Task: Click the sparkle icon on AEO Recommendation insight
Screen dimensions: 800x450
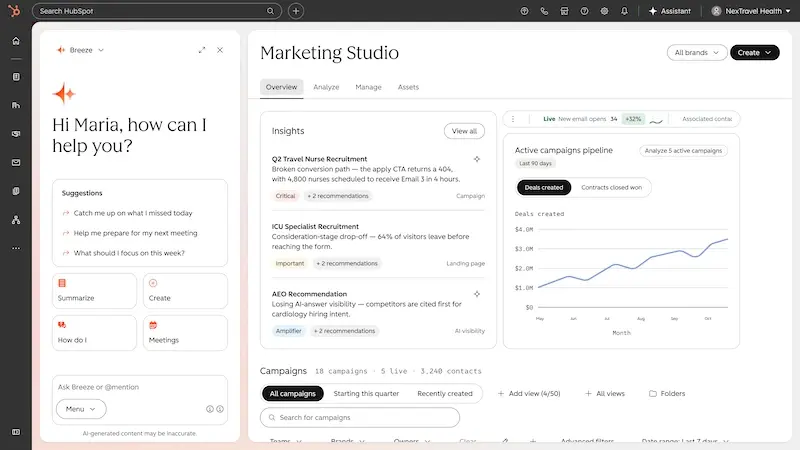Action: (x=477, y=294)
